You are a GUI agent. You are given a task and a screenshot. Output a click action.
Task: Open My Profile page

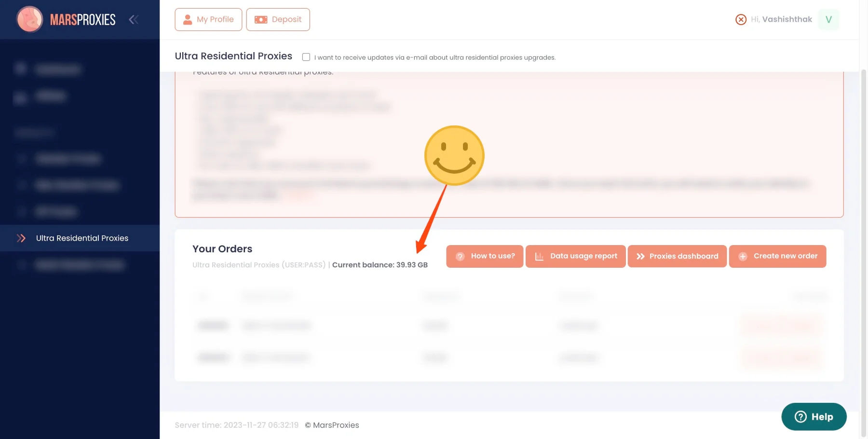coord(208,19)
